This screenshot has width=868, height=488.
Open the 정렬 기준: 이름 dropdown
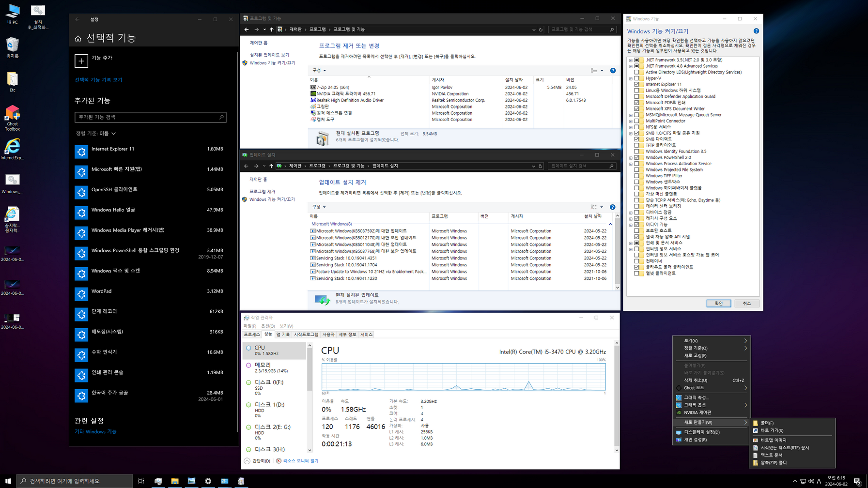[x=96, y=134]
